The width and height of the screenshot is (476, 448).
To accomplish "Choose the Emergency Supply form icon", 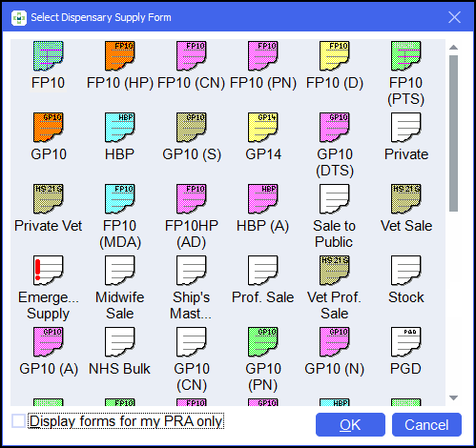I will tap(49, 271).
